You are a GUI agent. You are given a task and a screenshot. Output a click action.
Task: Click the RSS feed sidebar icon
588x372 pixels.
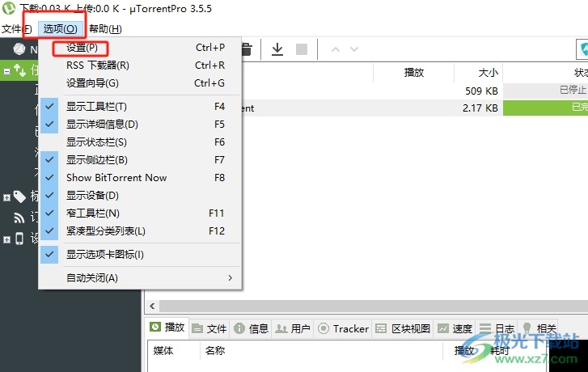[19, 218]
